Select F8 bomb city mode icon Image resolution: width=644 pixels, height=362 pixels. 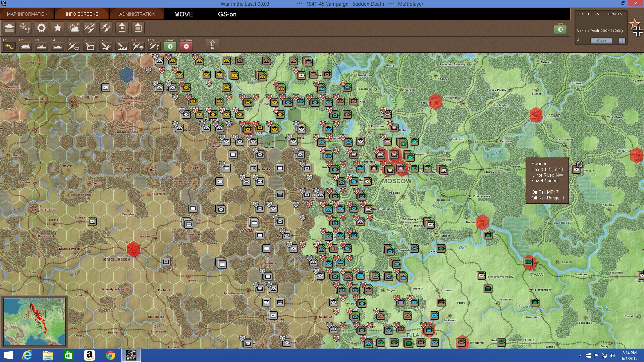tap(122, 47)
